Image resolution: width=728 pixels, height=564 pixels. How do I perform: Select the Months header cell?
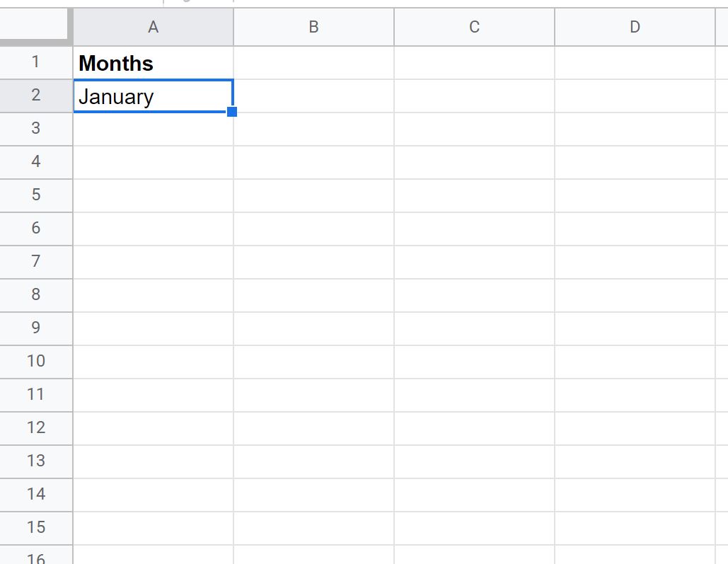click(154, 63)
